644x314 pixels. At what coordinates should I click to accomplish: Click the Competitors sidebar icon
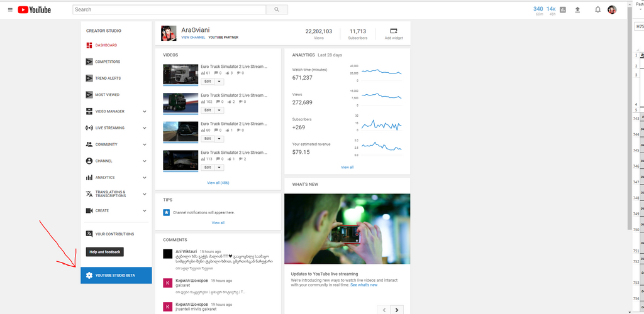click(x=89, y=62)
